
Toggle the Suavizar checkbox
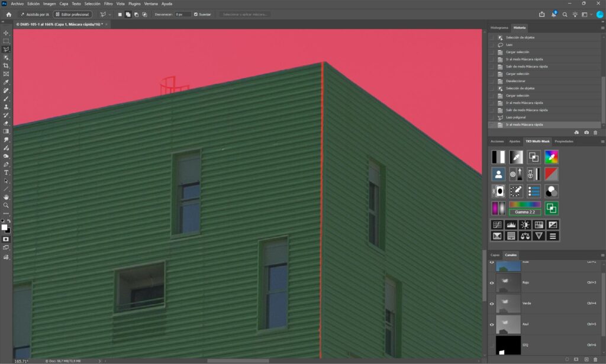195,15
